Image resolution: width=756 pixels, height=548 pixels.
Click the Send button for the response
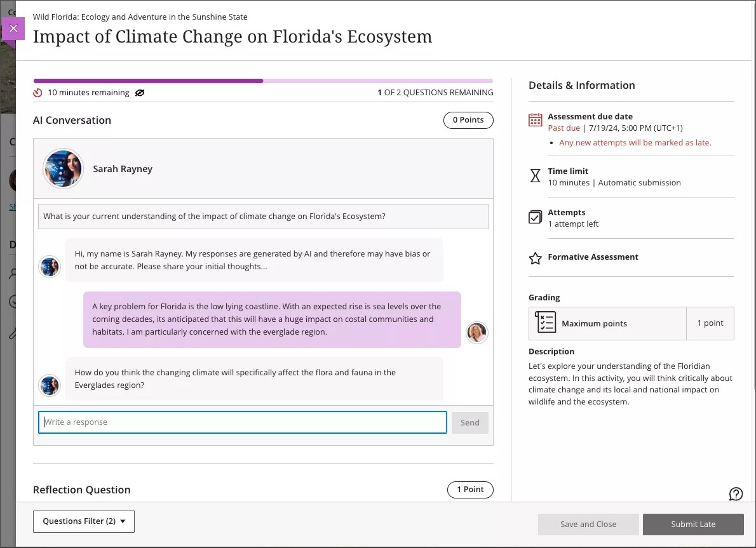click(x=469, y=422)
